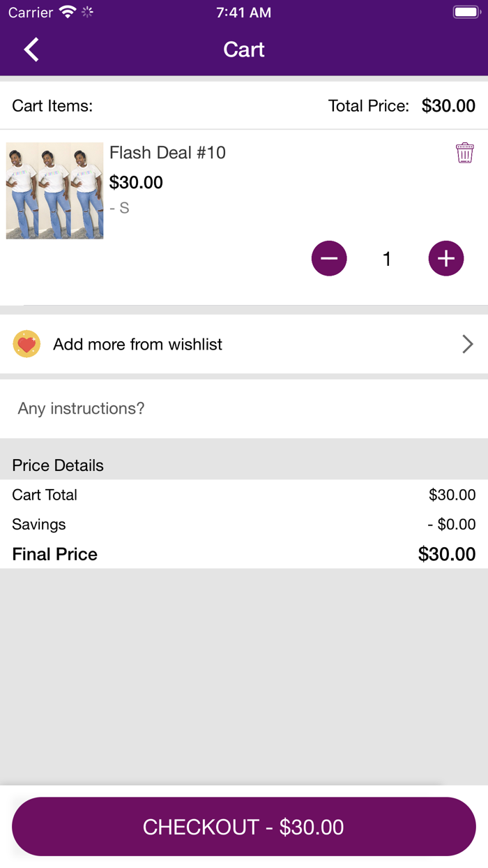Viewport: 488px width, 868px height.
Task: Expand wishlist with the right chevron
Action: [x=467, y=344]
